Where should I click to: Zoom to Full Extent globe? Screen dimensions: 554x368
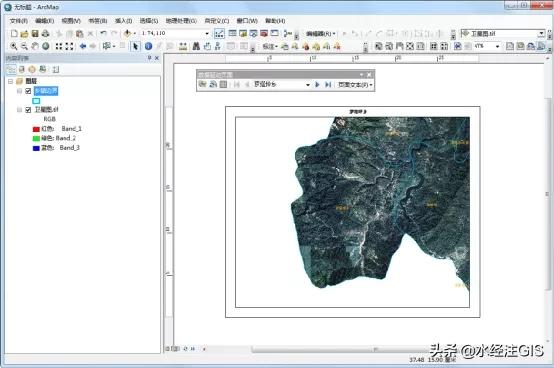click(x=46, y=46)
